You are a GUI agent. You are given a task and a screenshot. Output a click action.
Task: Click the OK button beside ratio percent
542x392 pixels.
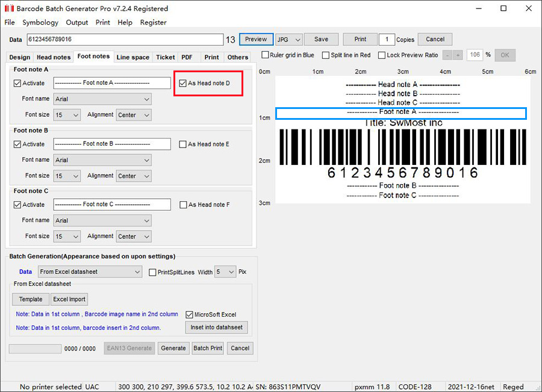[505, 55]
